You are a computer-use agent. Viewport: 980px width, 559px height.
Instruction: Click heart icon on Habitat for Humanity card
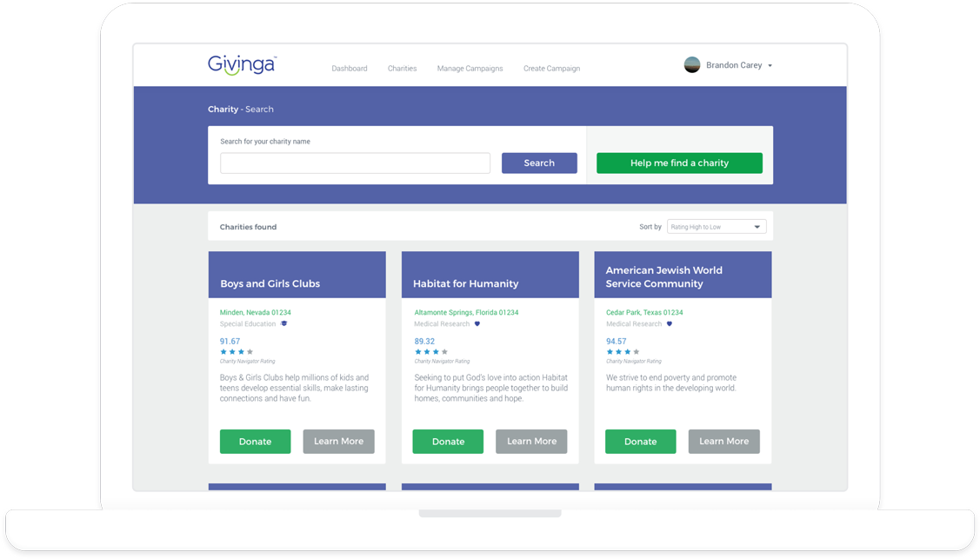click(x=477, y=323)
